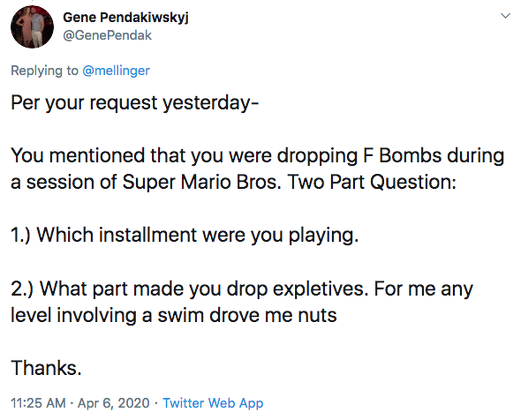Open the @mellinger profile link
Screen dimensions: 521x420
(116, 71)
